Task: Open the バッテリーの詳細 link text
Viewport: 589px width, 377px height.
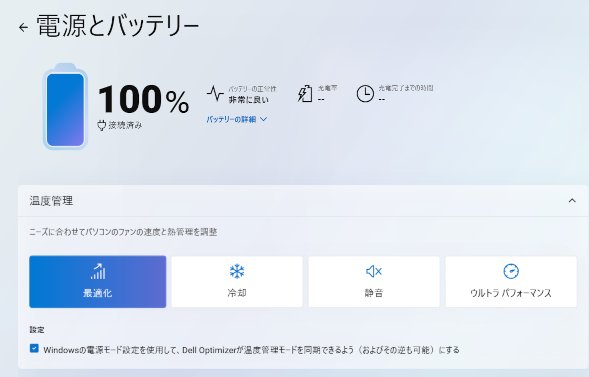Action: [231, 119]
